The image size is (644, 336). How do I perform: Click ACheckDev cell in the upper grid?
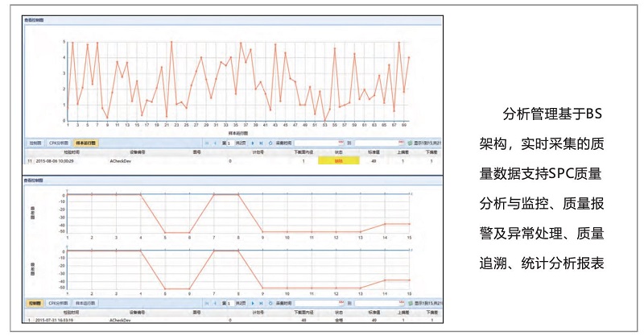120,161
